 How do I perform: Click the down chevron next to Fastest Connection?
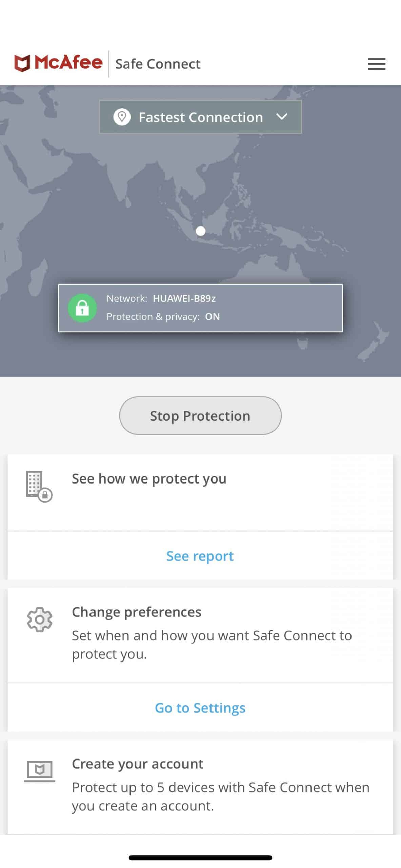pyautogui.click(x=282, y=117)
